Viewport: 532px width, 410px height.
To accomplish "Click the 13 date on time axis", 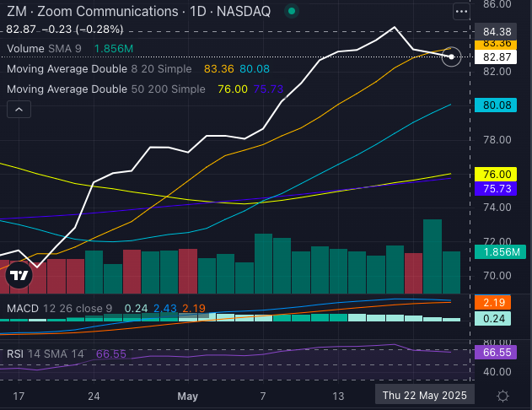I will point(338,397).
